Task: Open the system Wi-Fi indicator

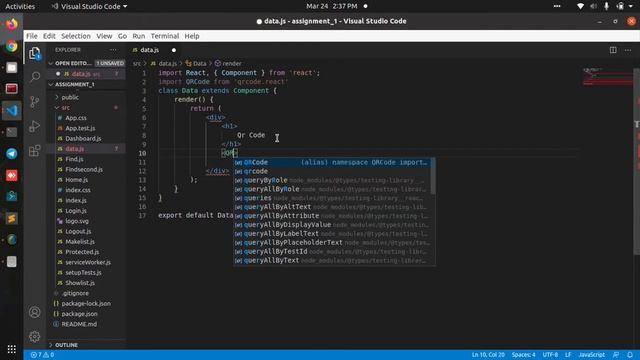Action: click(580, 6)
